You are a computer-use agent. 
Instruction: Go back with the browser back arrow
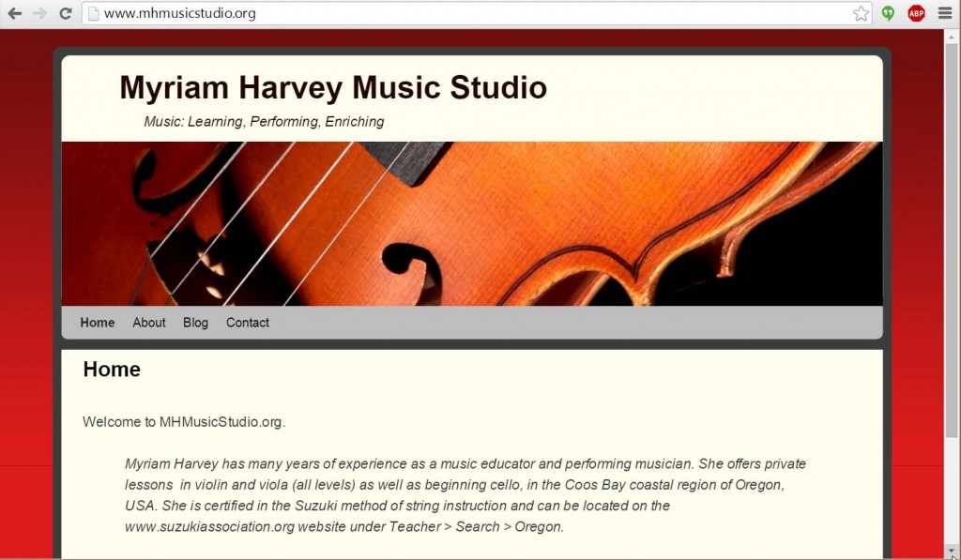tap(14, 13)
